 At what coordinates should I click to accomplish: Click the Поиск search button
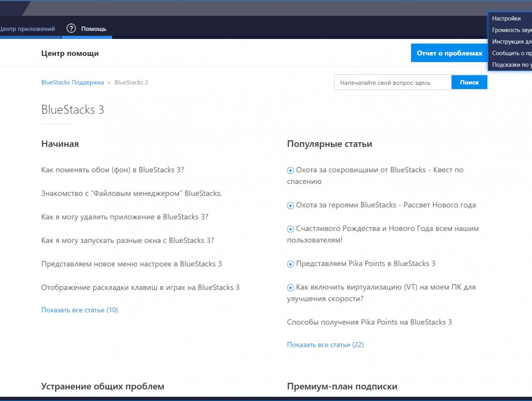[x=469, y=83]
